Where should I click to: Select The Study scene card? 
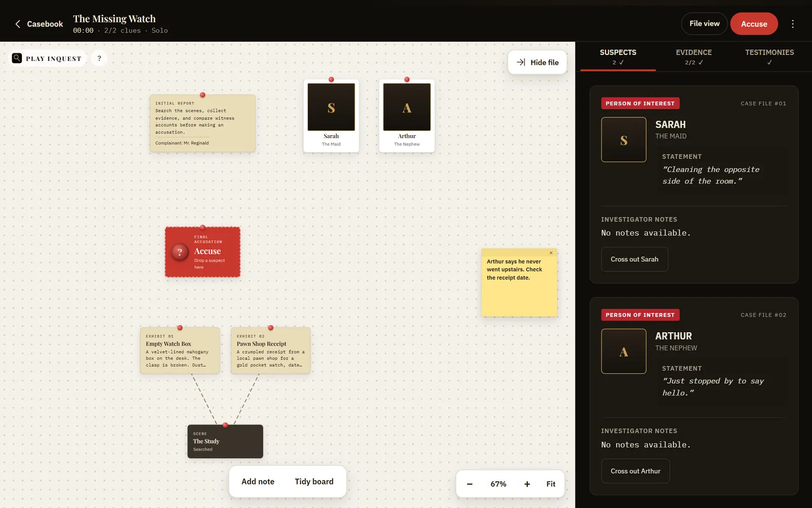[x=225, y=441]
